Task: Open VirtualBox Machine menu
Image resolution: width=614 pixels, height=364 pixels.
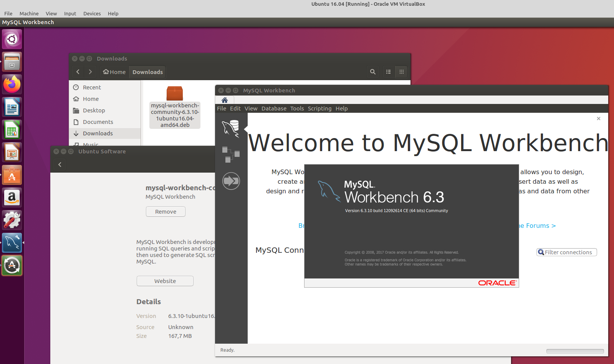Action: coord(29,13)
